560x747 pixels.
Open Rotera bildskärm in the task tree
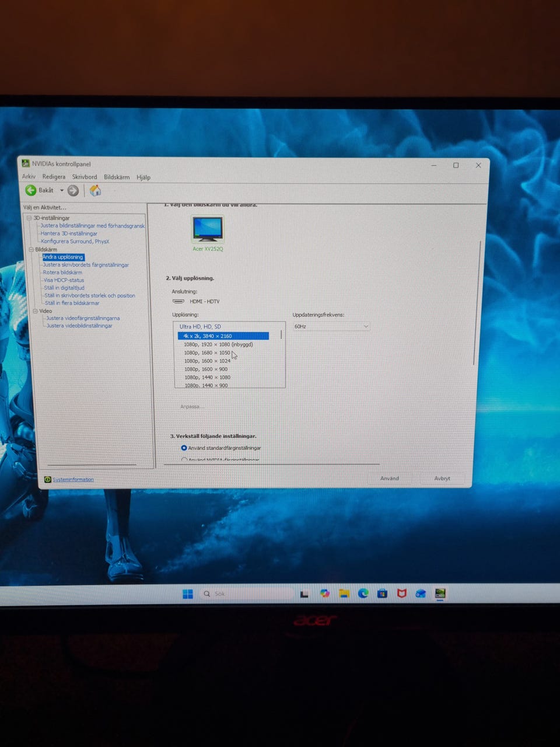[62, 273]
